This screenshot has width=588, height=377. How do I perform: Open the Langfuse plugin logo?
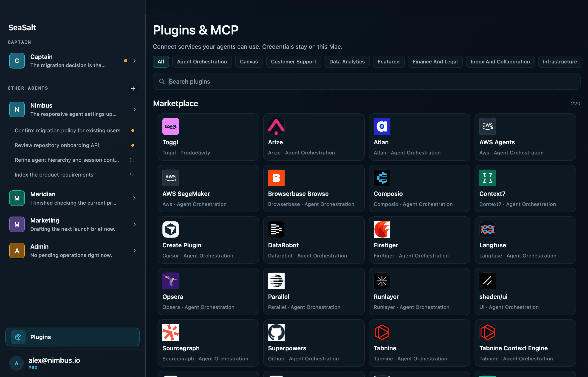pos(487,229)
